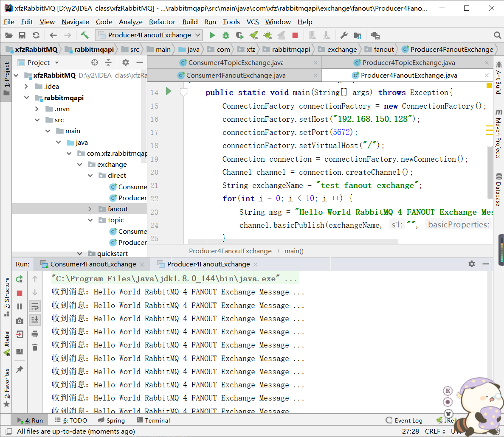The image size is (504, 437).
Task: Toggle Structure tool window side tab
Action: [x=6, y=297]
